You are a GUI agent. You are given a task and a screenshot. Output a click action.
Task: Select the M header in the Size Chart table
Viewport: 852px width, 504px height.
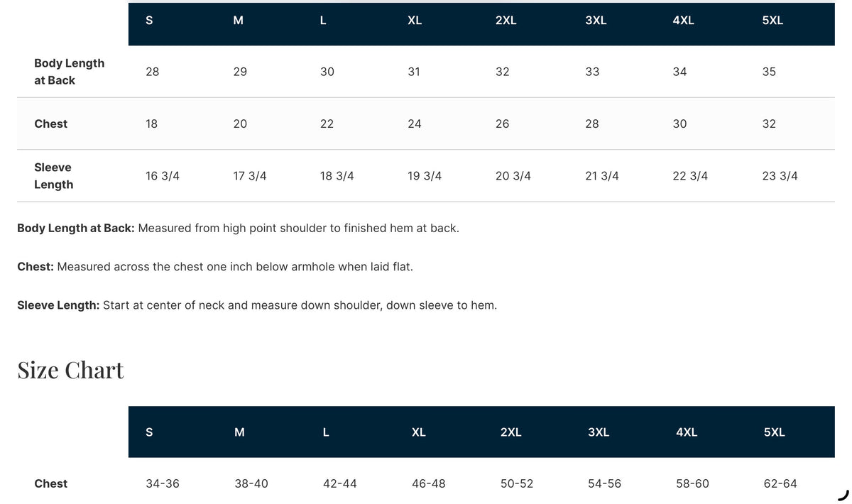click(x=239, y=432)
